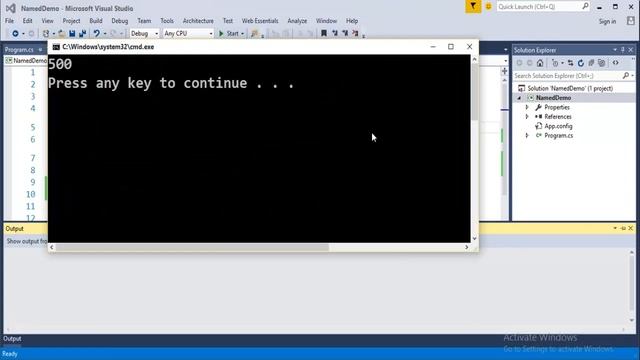
Task: Click the Open File toolbar icon
Action: (x=61, y=33)
